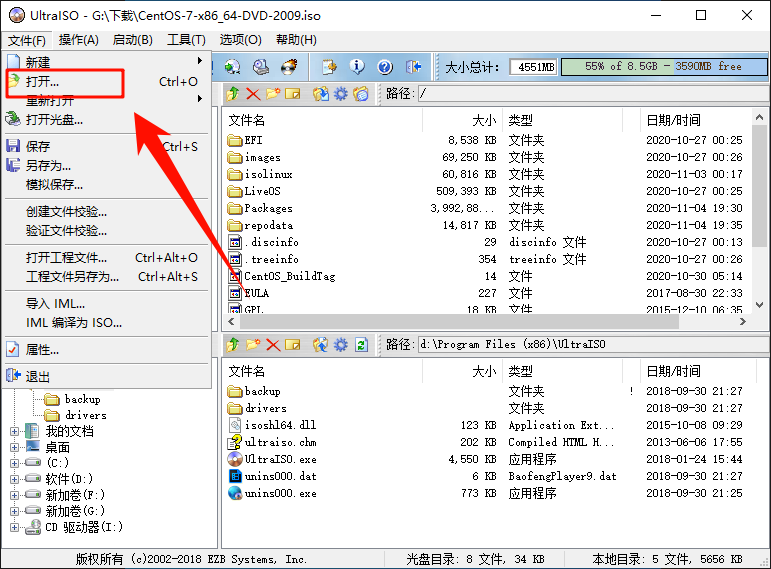The image size is (771, 569).
Task: Click the list-view folder icon in ISO pane toolbar
Action: [x=361, y=93]
